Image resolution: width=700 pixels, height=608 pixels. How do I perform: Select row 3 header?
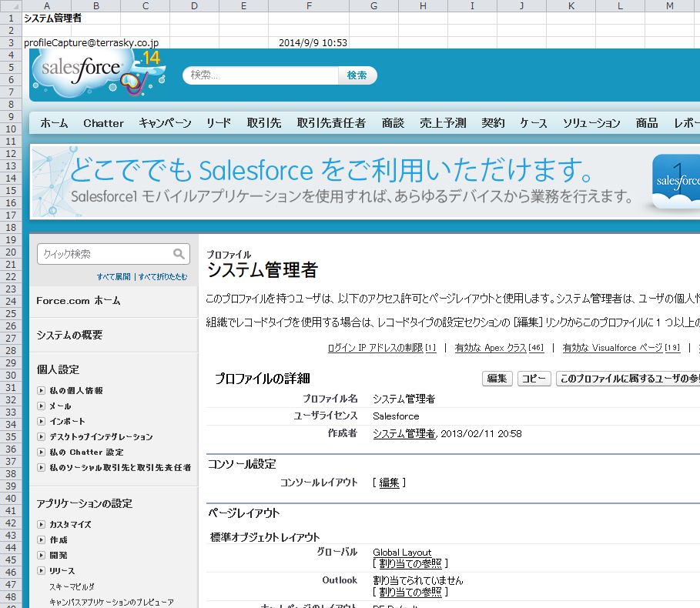click(x=11, y=43)
